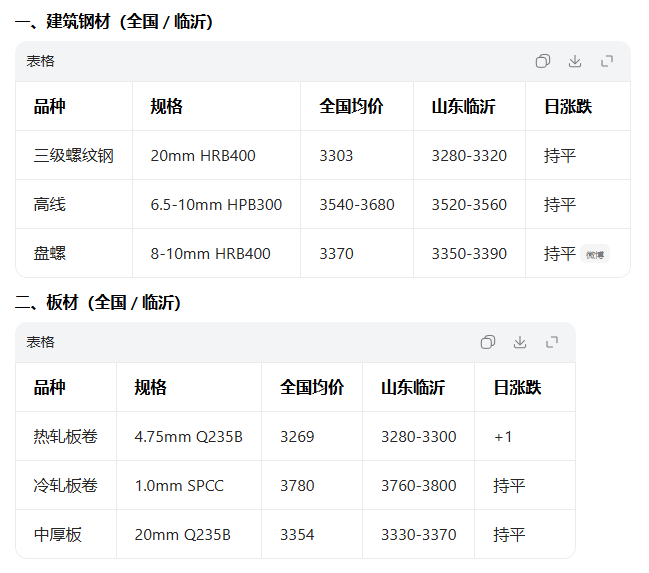Click the 8-10mm HRB400 specification cell
Screen dimensions: 649x573
(210, 254)
